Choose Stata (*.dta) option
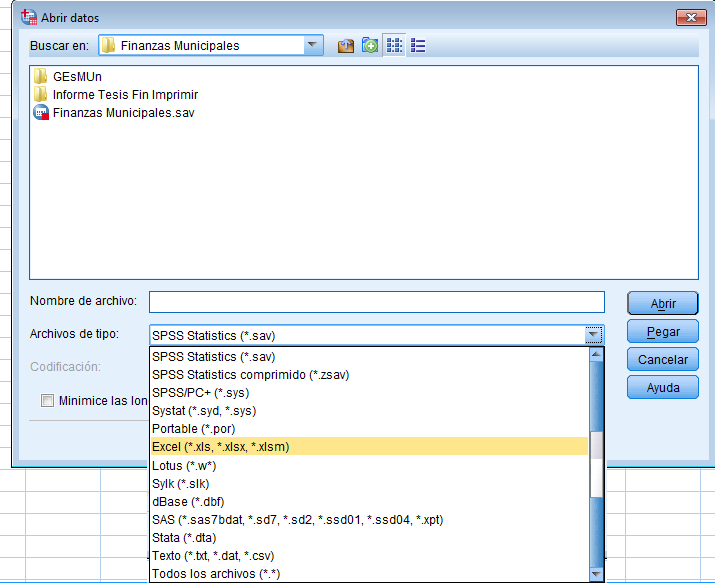Image resolution: width=715 pixels, height=583 pixels. pyautogui.click(x=370, y=538)
